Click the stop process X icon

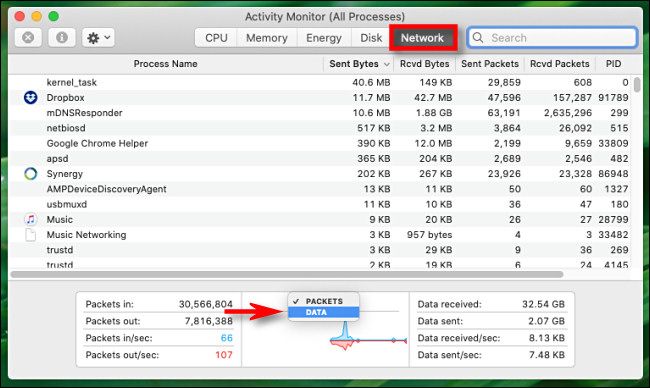(x=28, y=38)
